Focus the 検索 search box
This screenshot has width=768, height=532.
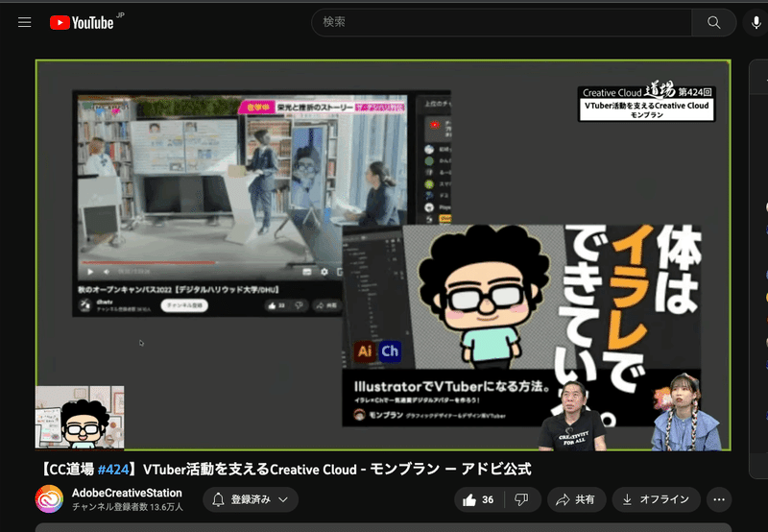pyautogui.click(x=501, y=22)
